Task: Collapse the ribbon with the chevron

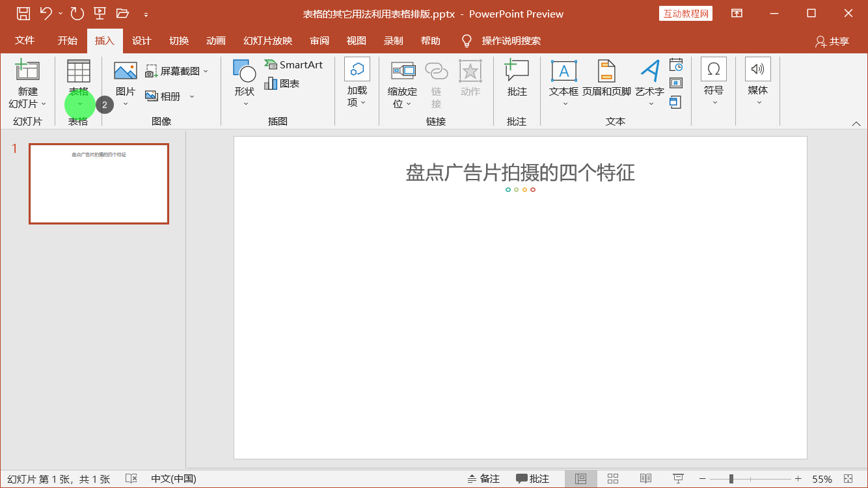Action: coord(856,122)
